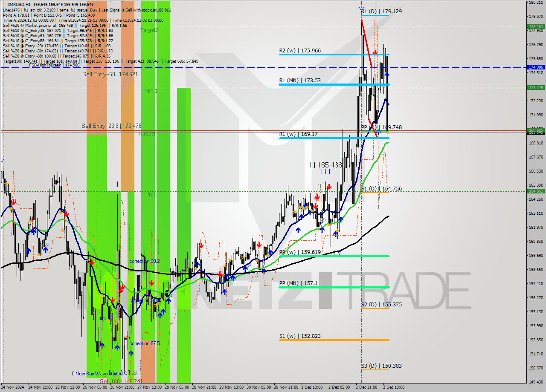Select the 'R1 (D) | 179.129' pivot label
Image resolution: width=546 pixels, height=392 pixels.
(x=382, y=12)
